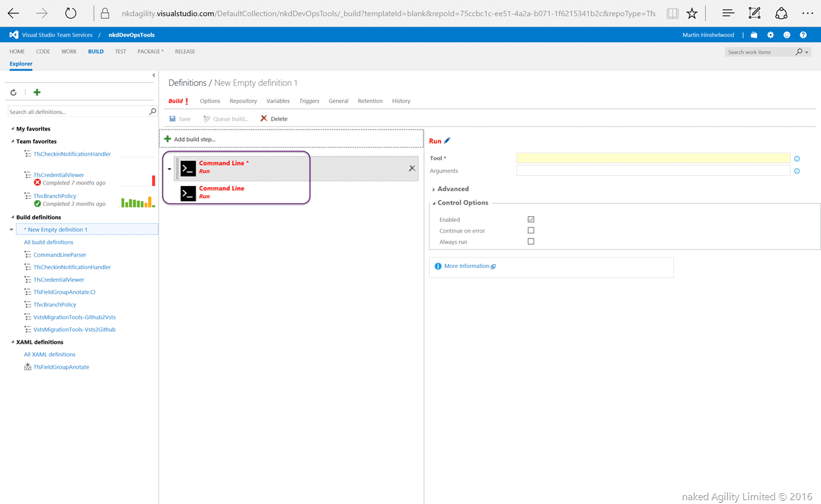821x504 pixels.
Task: Click the feedback smiley icon
Action: click(x=787, y=35)
